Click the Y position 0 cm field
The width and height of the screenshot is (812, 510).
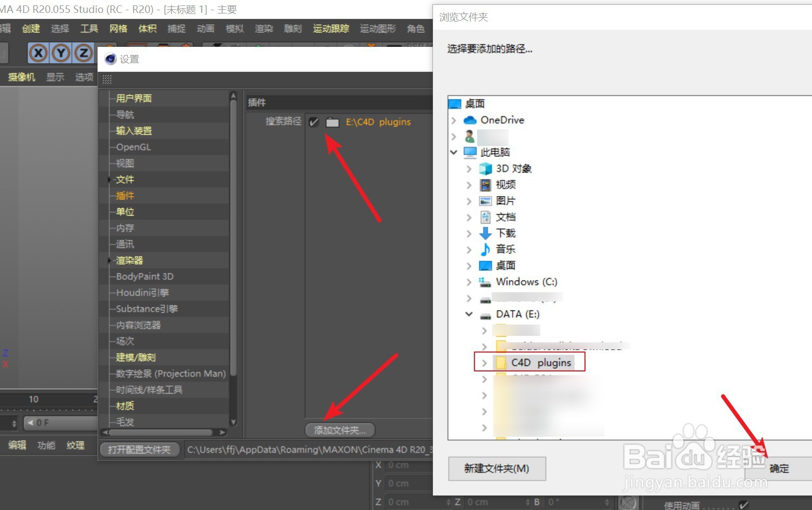407,484
